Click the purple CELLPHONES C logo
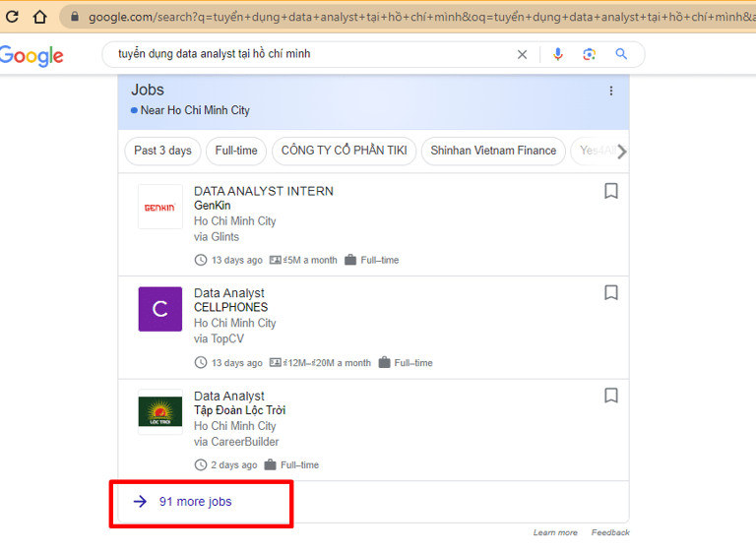Image resolution: width=756 pixels, height=552 pixels. (x=160, y=309)
